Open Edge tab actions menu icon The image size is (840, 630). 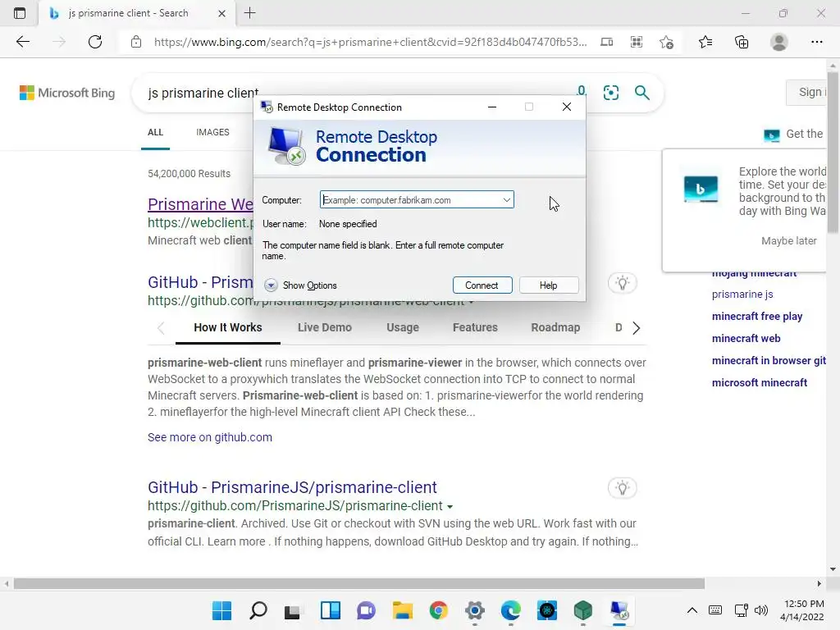20,13
